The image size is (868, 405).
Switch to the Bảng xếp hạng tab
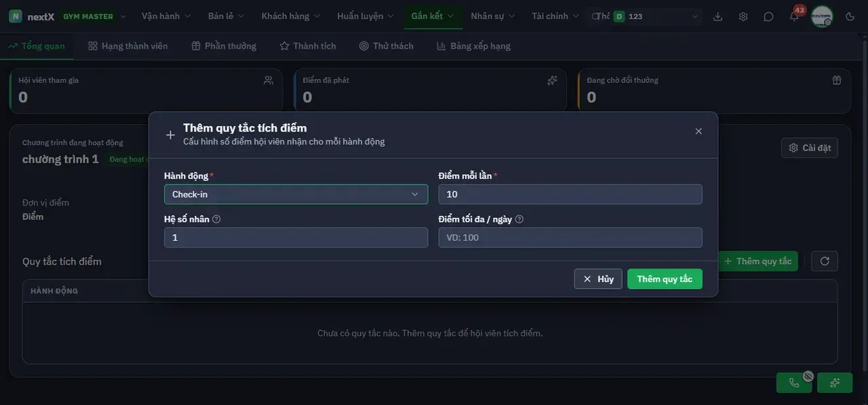473,46
